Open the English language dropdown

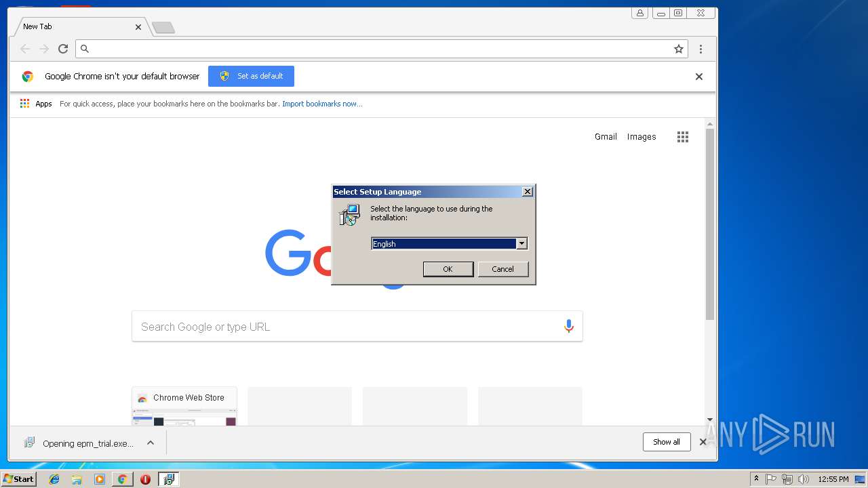point(521,244)
